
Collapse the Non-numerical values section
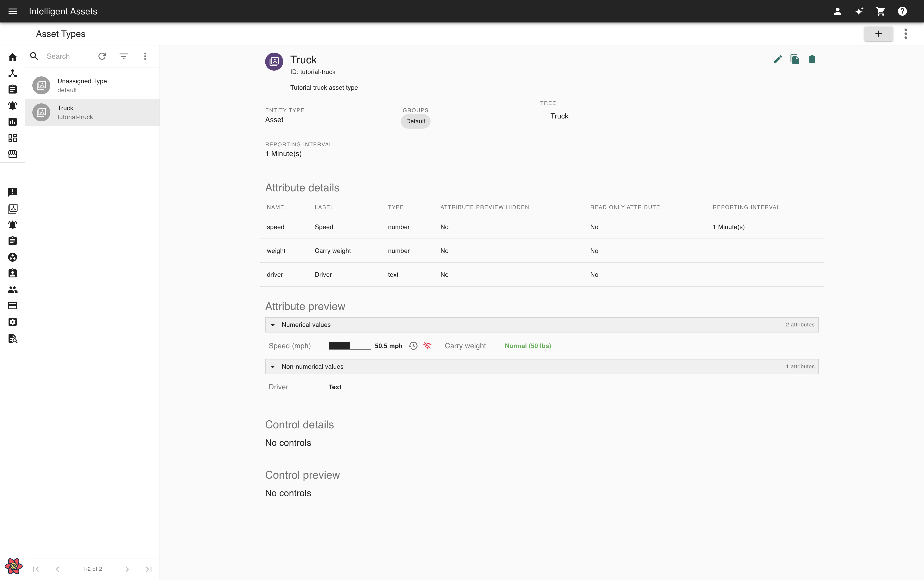[x=273, y=367]
